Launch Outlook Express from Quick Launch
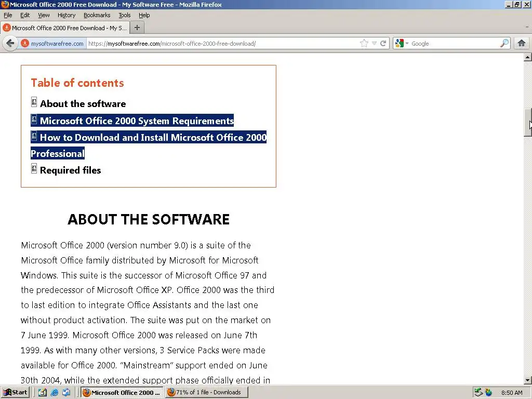 pos(66,392)
